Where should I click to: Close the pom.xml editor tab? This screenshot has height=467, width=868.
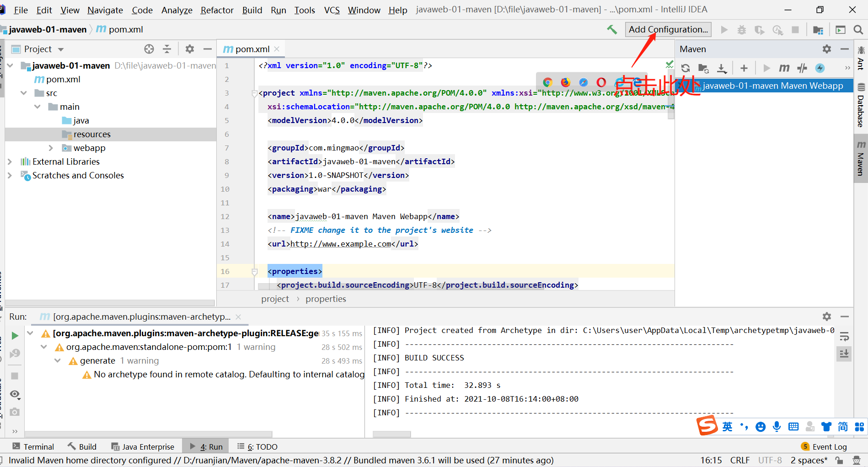[277, 49]
